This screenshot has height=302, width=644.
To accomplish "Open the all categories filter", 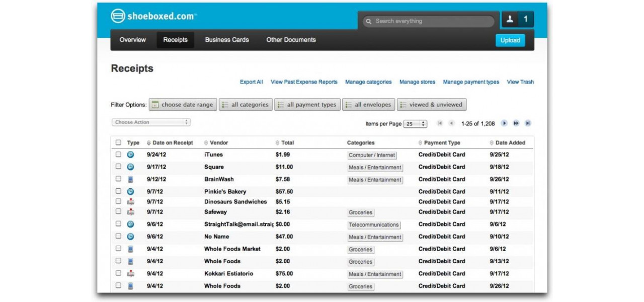I will click(246, 105).
